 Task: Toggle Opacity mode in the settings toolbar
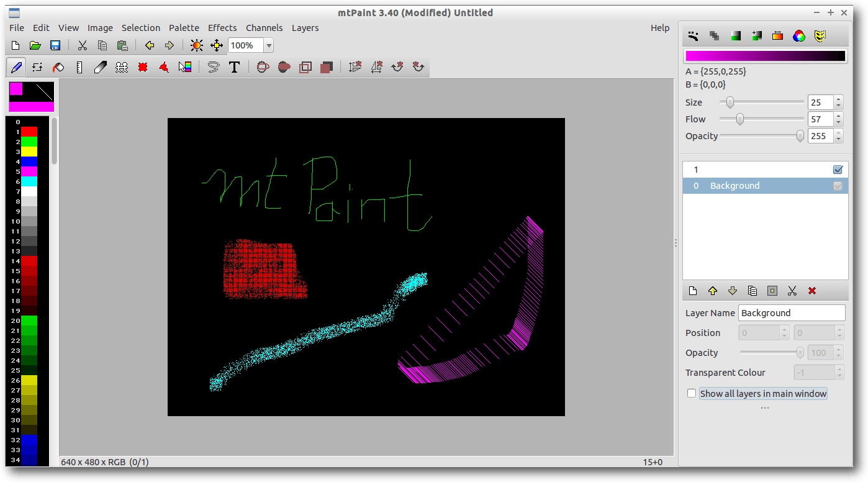(715, 36)
